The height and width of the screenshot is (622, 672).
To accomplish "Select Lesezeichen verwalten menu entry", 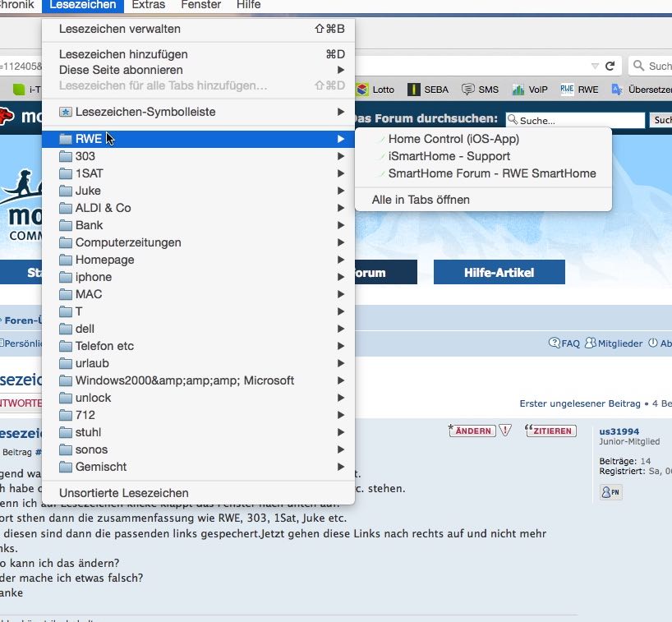I will [198, 29].
